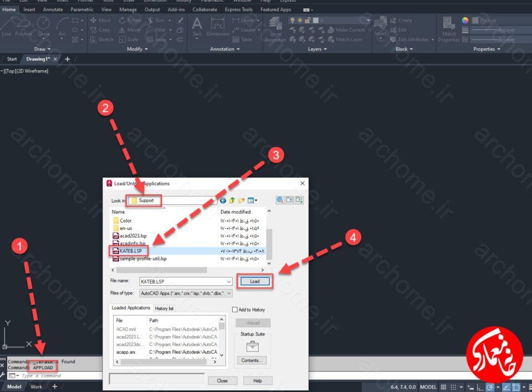
Task: Open the Text annotation tool
Action: tap(197, 27)
